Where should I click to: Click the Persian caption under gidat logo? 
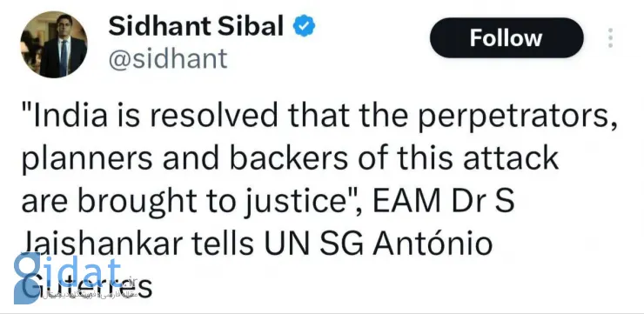coord(88,294)
